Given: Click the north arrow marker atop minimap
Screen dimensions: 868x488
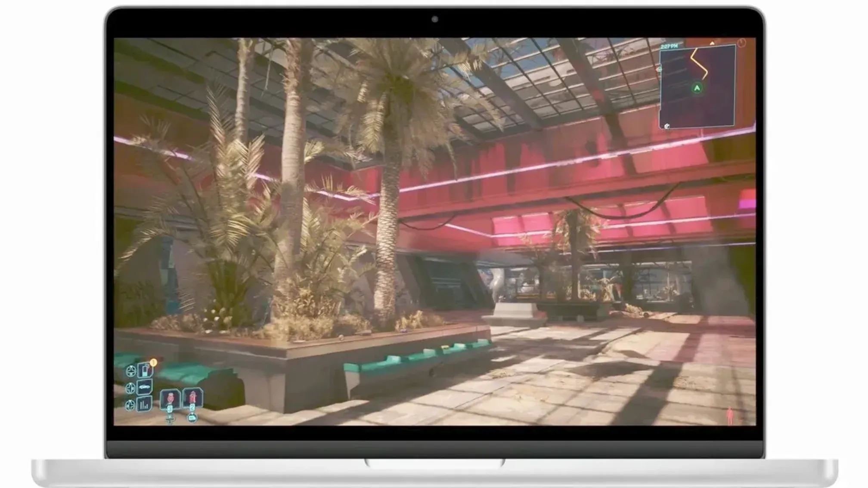Looking at the screenshot, I should [x=712, y=43].
